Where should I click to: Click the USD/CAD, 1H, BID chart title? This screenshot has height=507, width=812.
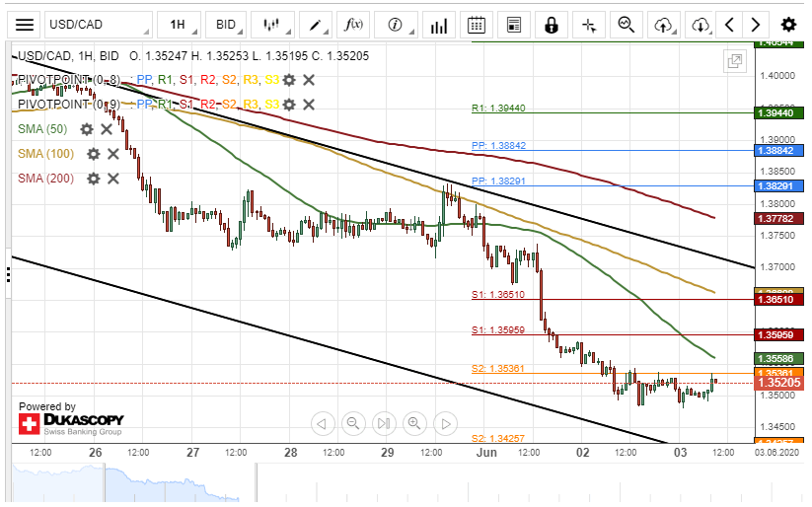(x=68, y=56)
